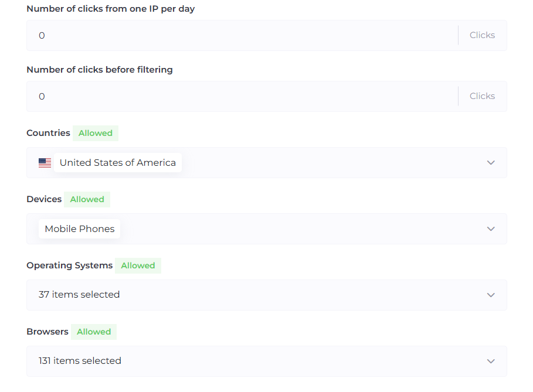The width and height of the screenshot is (533, 392).
Task: Select the Mobile Phones tag
Action: pos(80,229)
